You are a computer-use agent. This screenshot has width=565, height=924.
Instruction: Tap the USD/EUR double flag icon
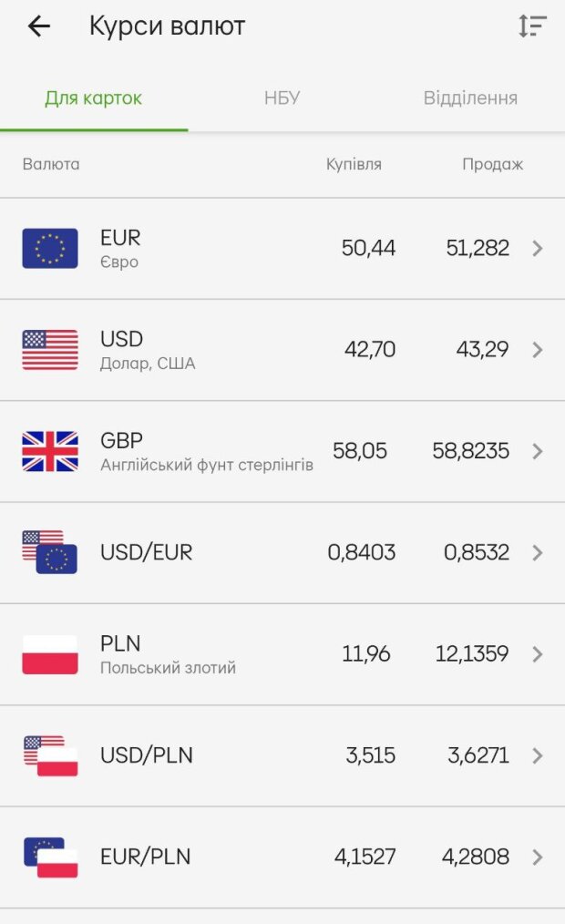[x=50, y=552]
